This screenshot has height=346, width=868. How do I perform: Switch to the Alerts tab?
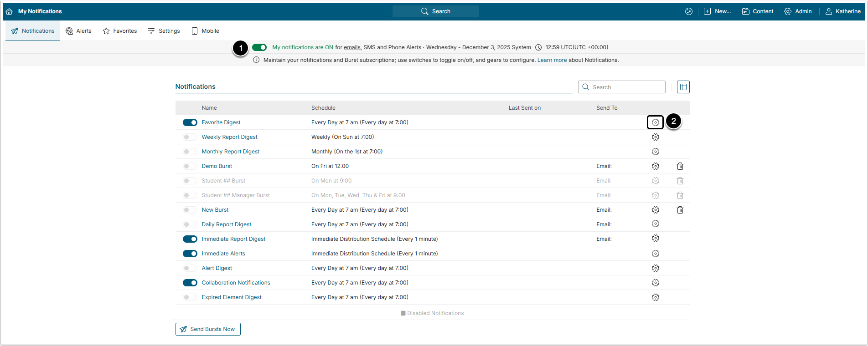pos(78,31)
